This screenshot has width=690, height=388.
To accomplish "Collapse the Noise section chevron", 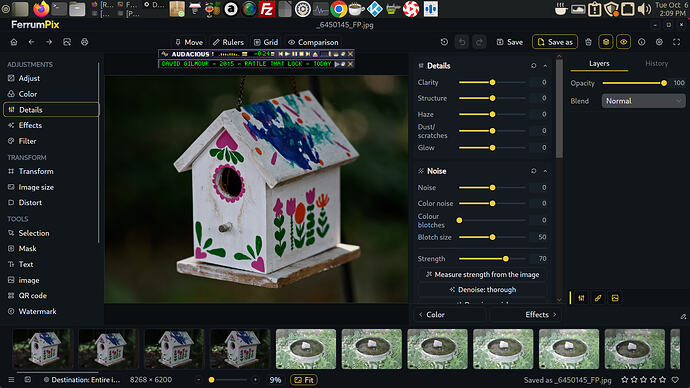I will point(545,171).
